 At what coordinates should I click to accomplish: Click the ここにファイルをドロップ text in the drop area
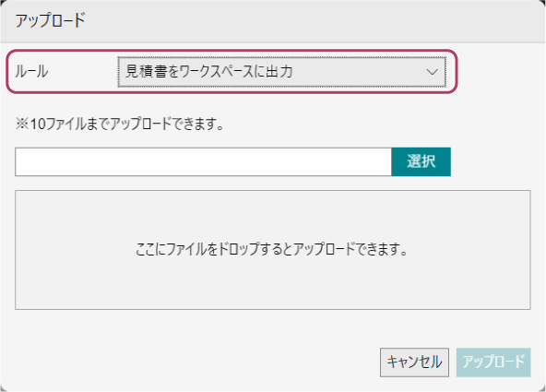[x=200, y=249]
